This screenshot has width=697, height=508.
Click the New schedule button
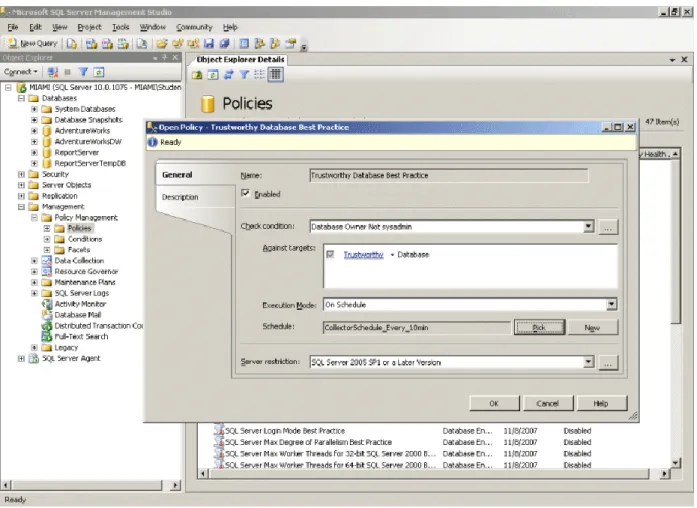(x=592, y=328)
